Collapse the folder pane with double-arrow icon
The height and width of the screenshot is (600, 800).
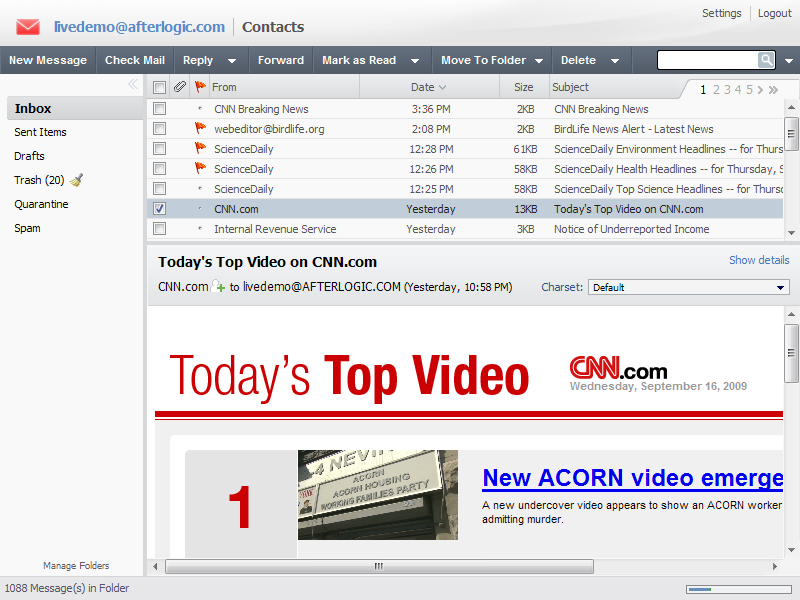coord(133,85)
